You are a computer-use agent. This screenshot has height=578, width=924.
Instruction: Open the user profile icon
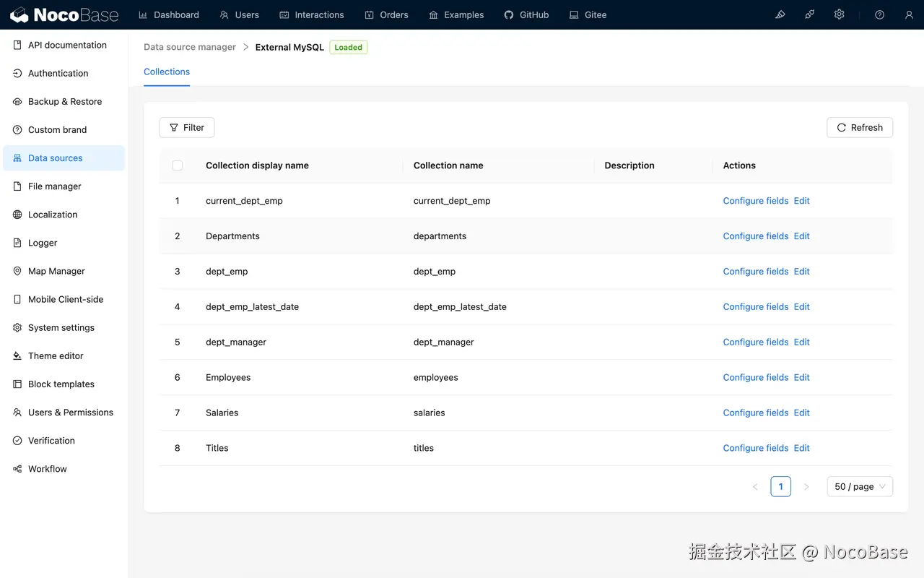coord(908,14)
